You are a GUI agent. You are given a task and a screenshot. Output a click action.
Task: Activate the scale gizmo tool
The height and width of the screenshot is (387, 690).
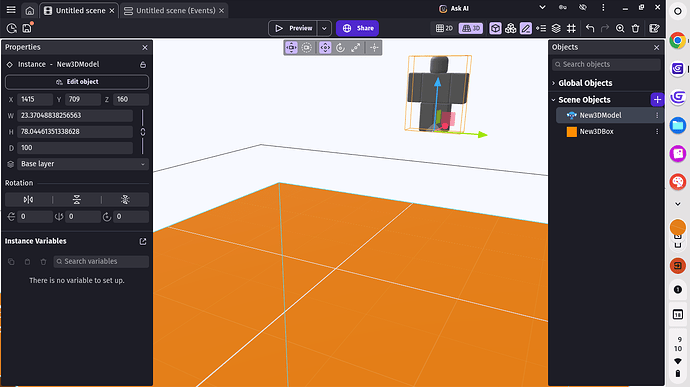(356, 48)
